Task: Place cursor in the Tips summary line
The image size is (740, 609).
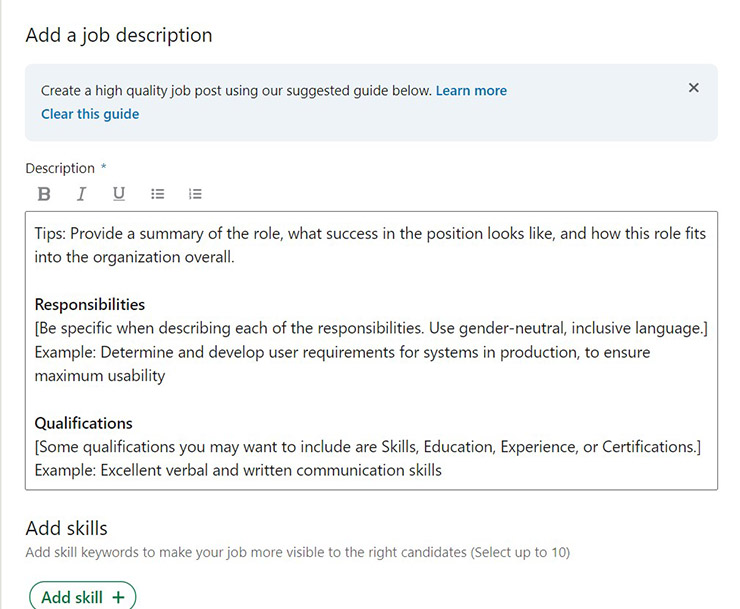Action: click(x=370, y=245)
